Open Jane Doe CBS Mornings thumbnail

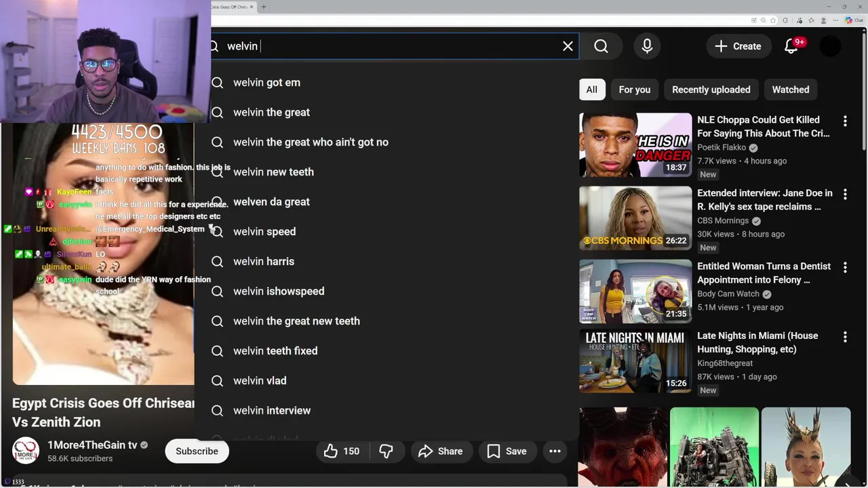tap(635, 218)
